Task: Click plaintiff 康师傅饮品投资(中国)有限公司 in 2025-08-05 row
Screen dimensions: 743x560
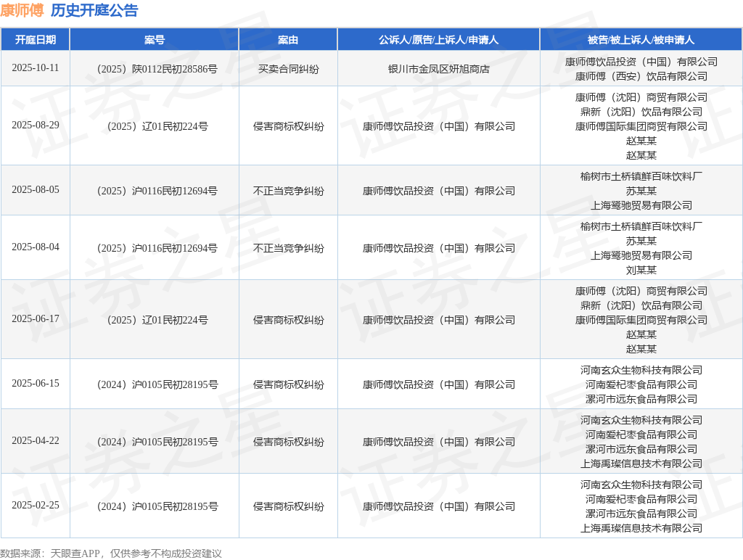Action: [x=438, y=191]
